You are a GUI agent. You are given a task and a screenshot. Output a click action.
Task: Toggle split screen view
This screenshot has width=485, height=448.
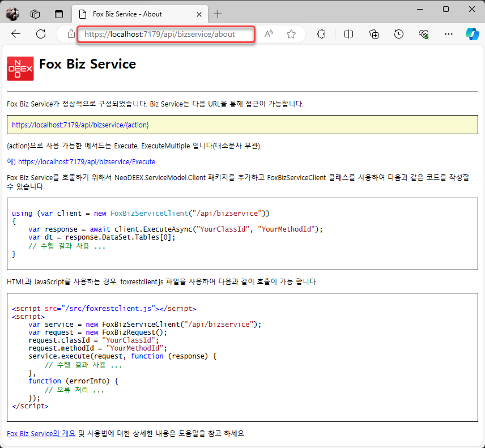click(348, 34)
